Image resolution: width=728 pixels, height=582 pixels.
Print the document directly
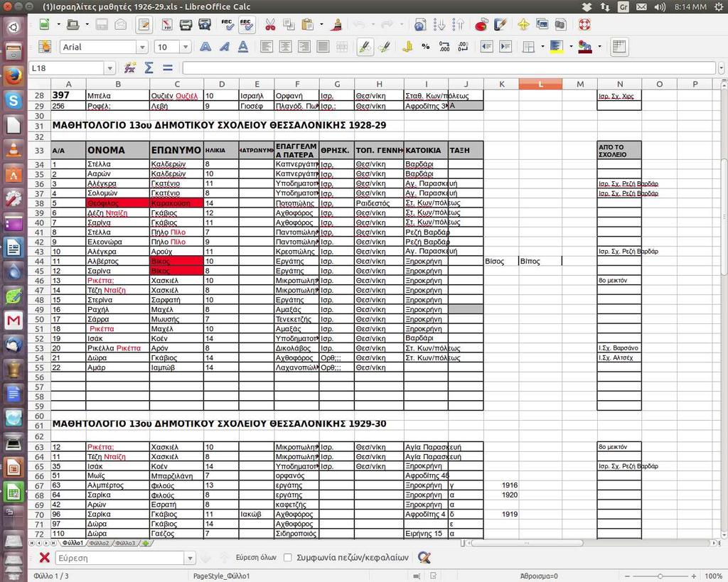click(x=186, y=24)
